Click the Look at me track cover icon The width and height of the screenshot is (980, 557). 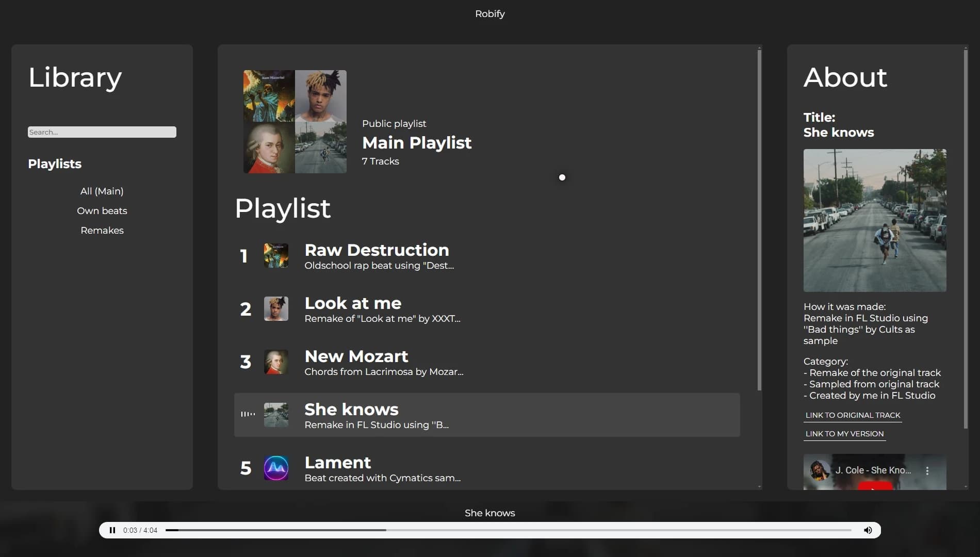coord(276,308)
